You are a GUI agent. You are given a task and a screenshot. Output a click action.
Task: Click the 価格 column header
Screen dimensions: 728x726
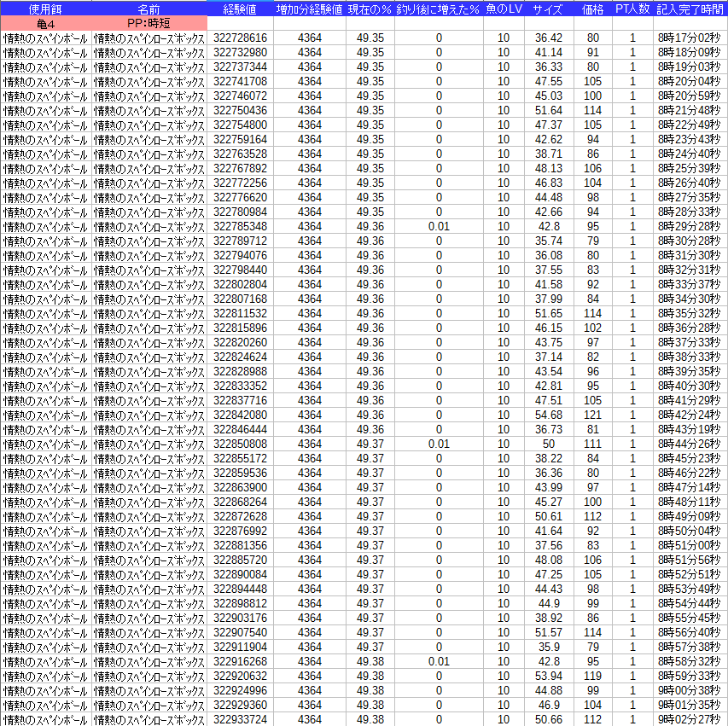click(592, 9)
